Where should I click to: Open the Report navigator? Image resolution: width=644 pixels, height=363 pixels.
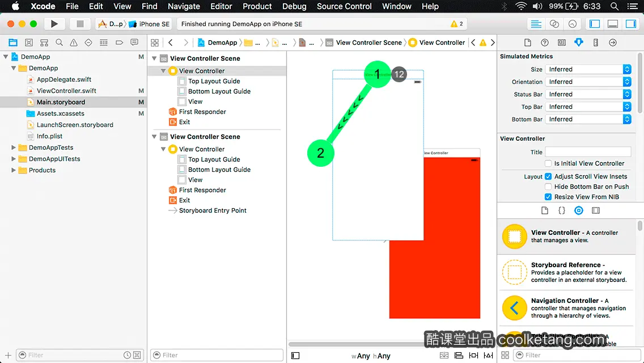134,43
